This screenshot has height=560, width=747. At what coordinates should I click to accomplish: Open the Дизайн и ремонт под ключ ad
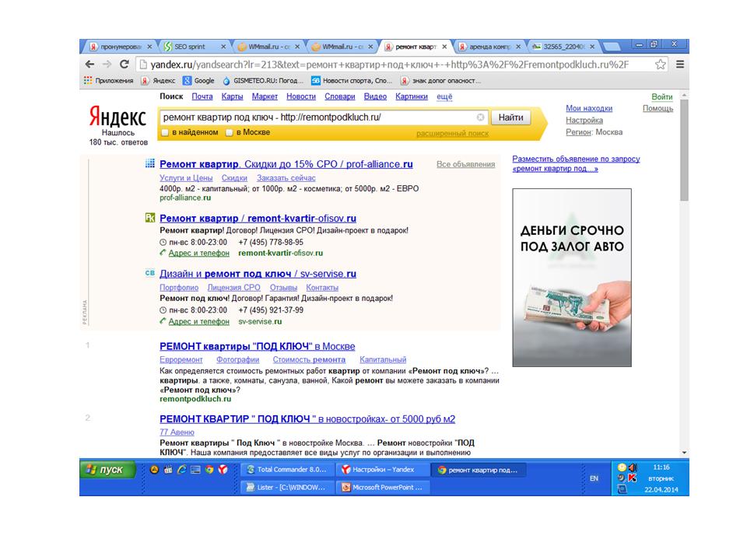point(258,274)
